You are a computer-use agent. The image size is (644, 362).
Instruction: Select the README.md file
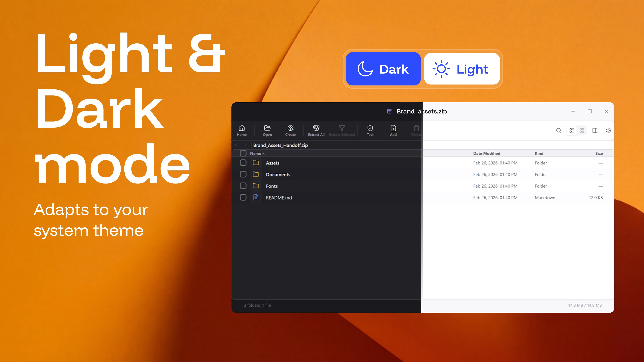[423, 198]
